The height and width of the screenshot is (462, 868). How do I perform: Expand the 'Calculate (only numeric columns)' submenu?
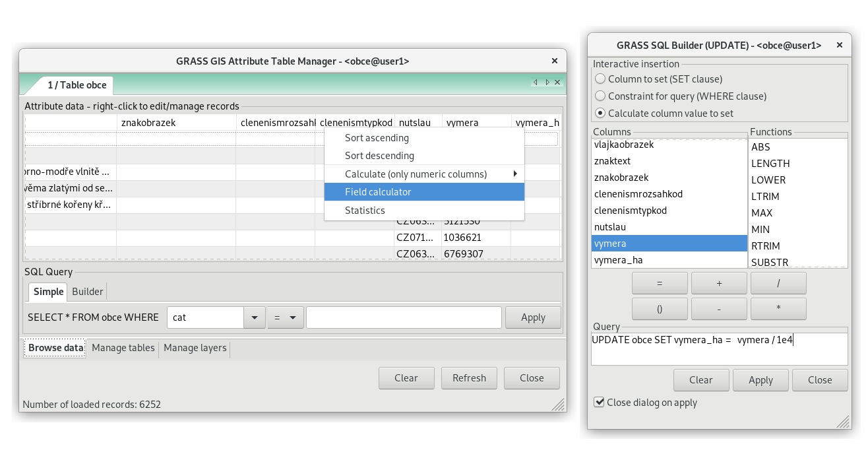pyautogui.click(x=424, y=174)
